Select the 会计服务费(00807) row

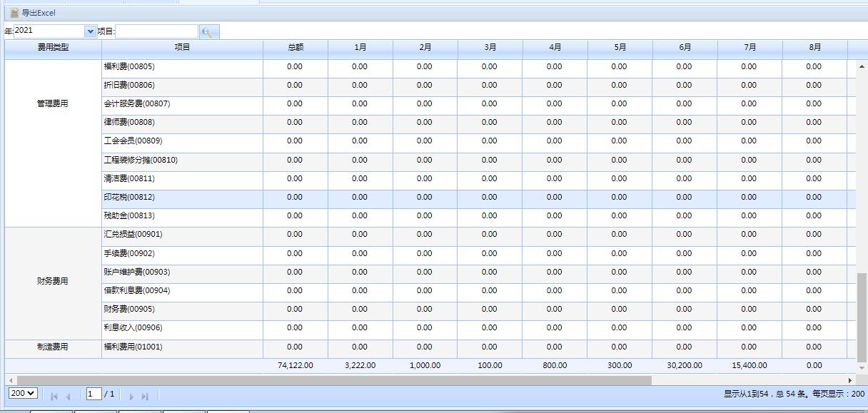click(x=478, y=104)
